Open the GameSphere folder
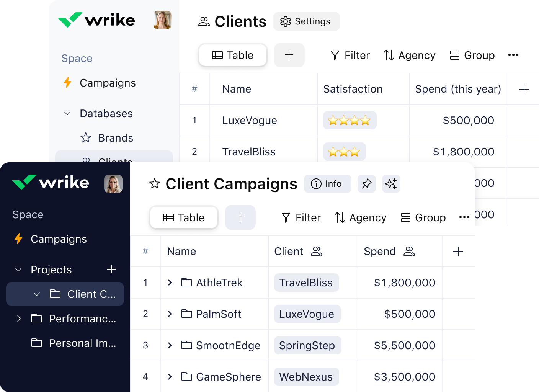539x392 pixels. point(221,377)
